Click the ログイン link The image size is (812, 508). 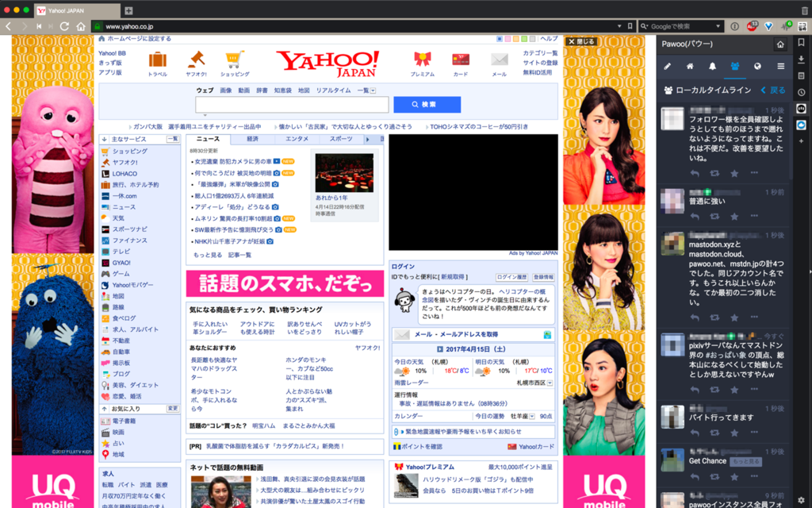point(403,267)
